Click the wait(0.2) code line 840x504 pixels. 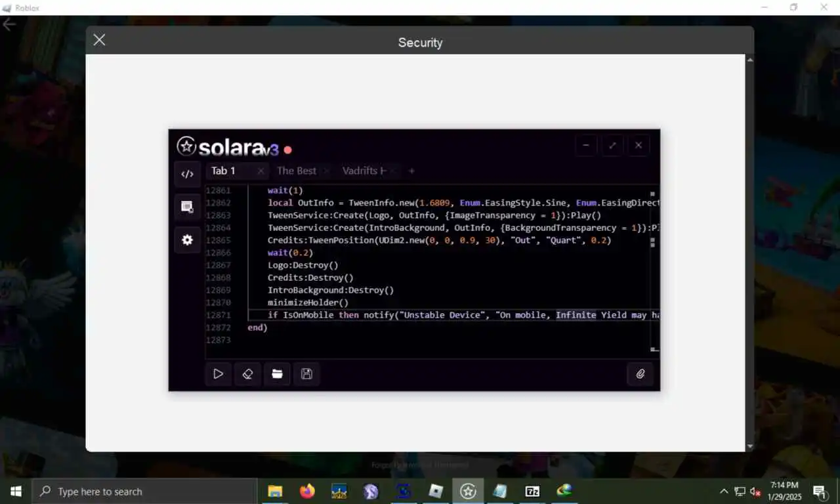coord(290,253)
